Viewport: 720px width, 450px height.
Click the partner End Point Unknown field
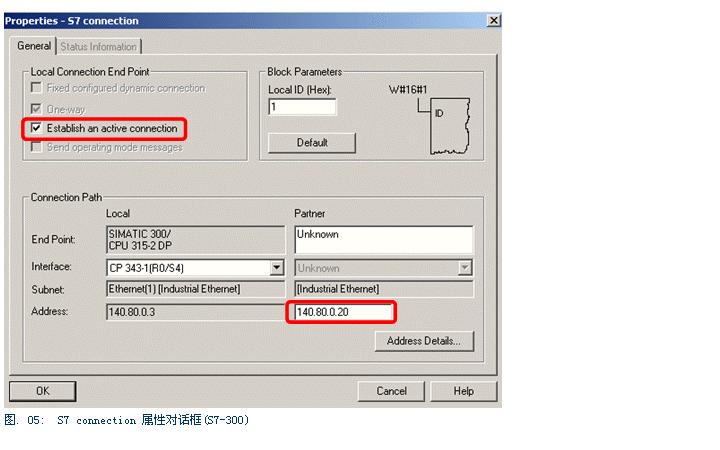(383, 239)
